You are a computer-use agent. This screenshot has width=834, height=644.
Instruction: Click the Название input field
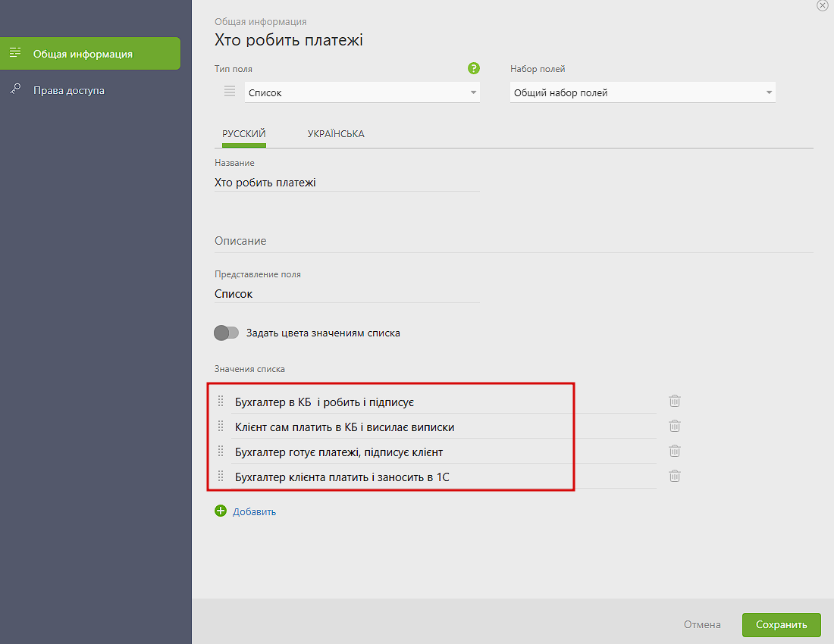pyautogui.click(x=346, y=183)
